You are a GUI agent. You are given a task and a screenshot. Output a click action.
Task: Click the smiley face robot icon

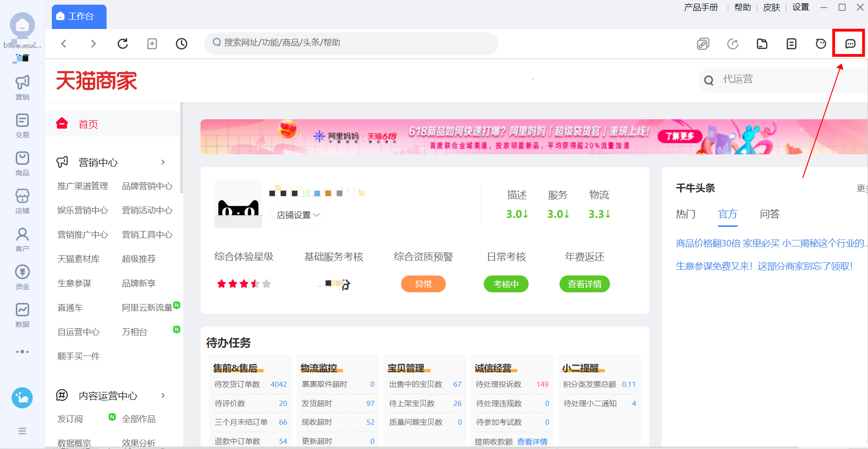point(821,44)
